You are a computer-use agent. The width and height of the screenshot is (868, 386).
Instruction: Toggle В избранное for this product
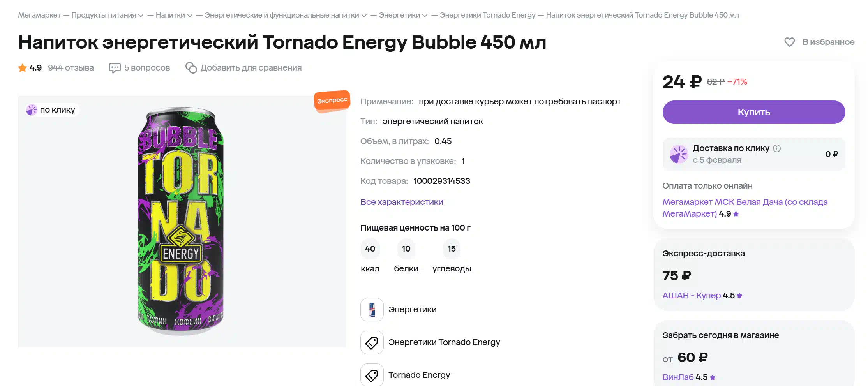(x=819, y=42)
